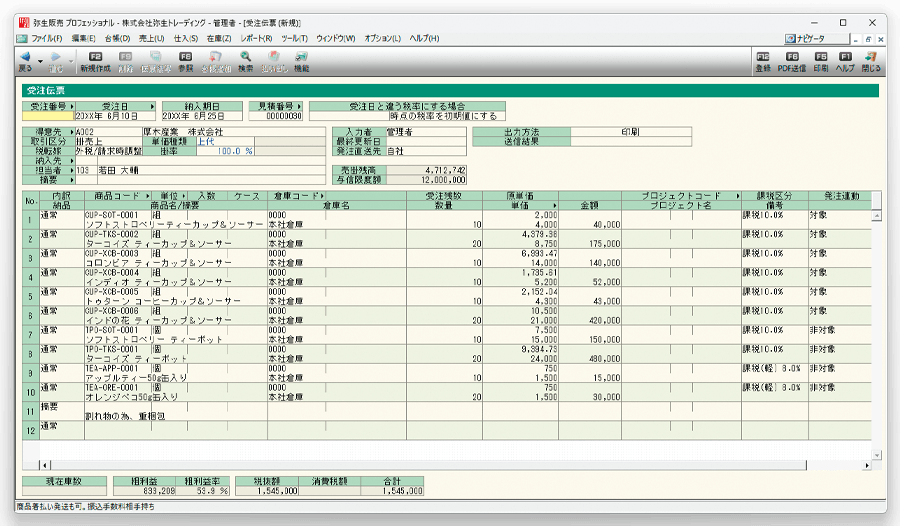The width and height of the screenshot is (900, 526).
Task: Click the application icon beside ファイル menu
Action: (22, 38)
